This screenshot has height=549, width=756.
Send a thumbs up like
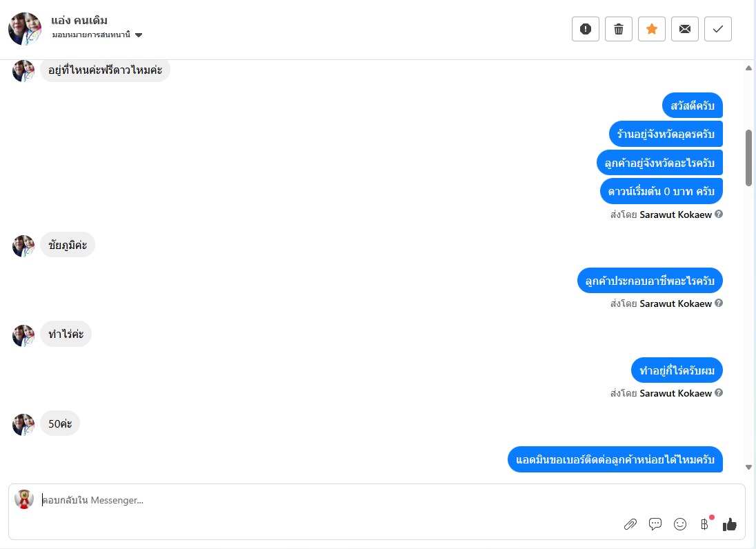[730, 524]
